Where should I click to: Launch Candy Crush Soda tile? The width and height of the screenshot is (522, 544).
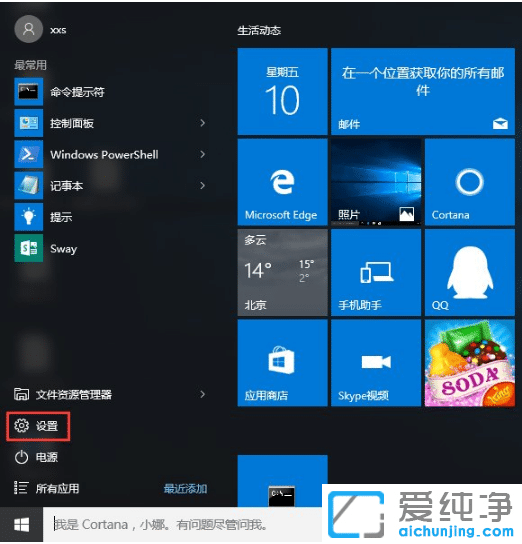470,363
